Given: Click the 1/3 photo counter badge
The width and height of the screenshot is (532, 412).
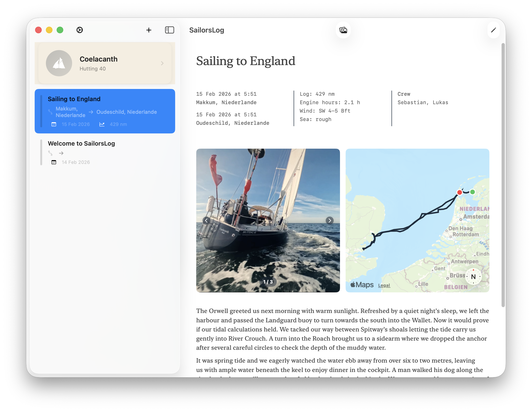Looking at the screenshot, I should pos(268,282).
